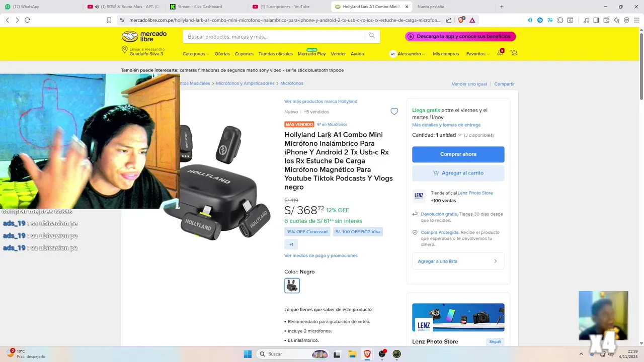Open Cupones in the nav menu
Screen dimensions: 644x362
[x=244, y=54]
